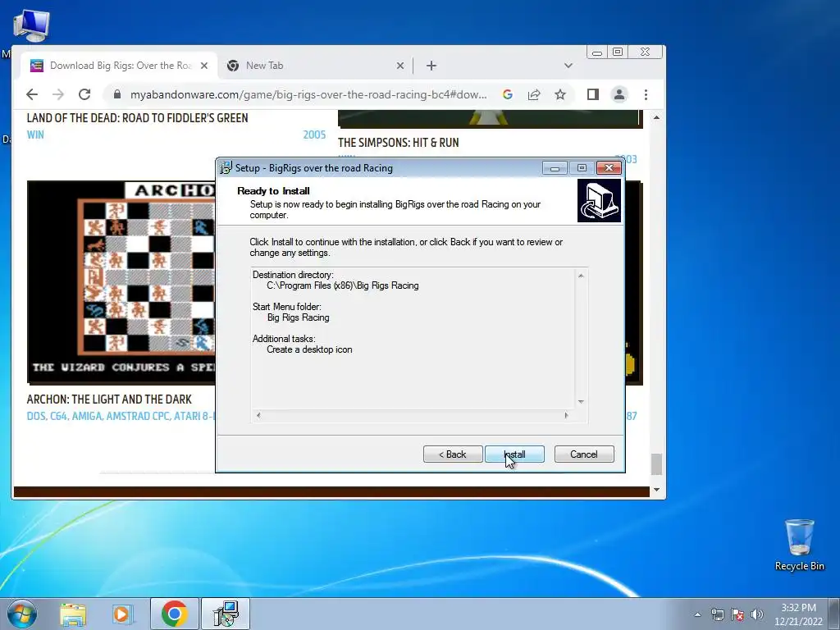
Task: Click the setup wizard computer image
Action: (x=599, y=200)
